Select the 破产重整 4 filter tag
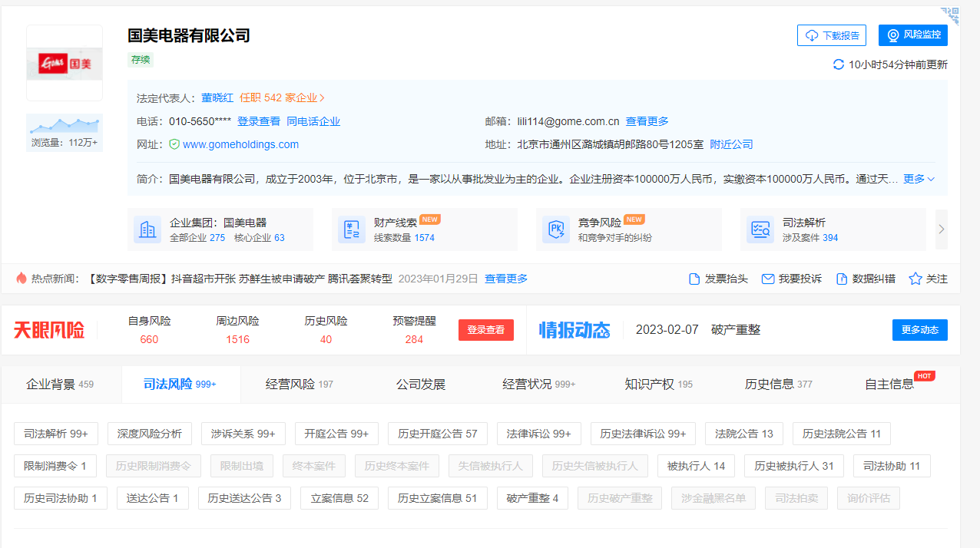Screen dimensions: 980x548 [532, 498]
